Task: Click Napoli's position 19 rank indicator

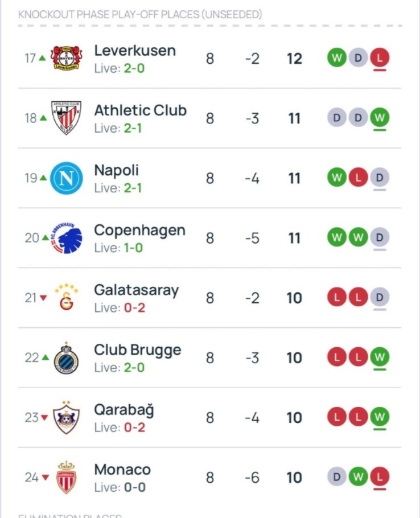Action: (35, 178)
